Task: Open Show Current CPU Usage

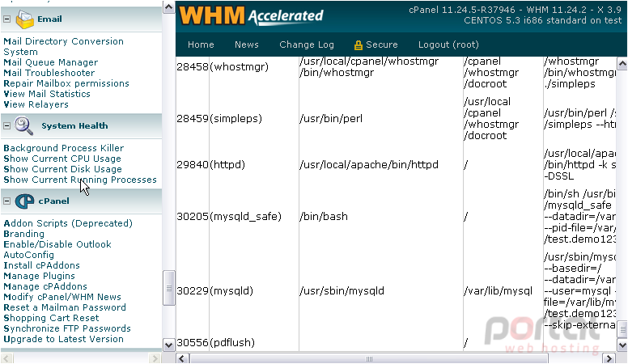Action: [x=62, y=159]
